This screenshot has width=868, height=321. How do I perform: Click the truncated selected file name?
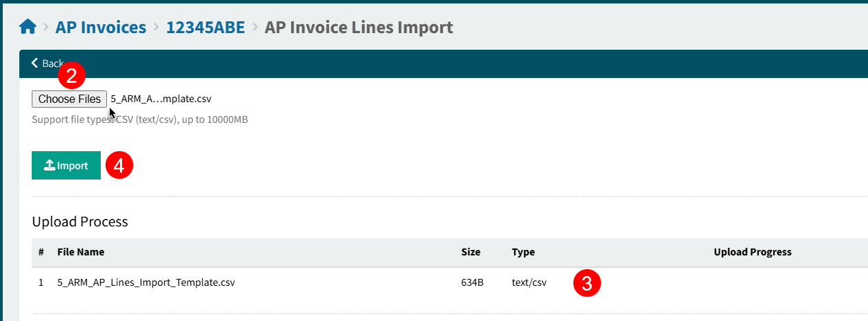click(x=161, y=99)
